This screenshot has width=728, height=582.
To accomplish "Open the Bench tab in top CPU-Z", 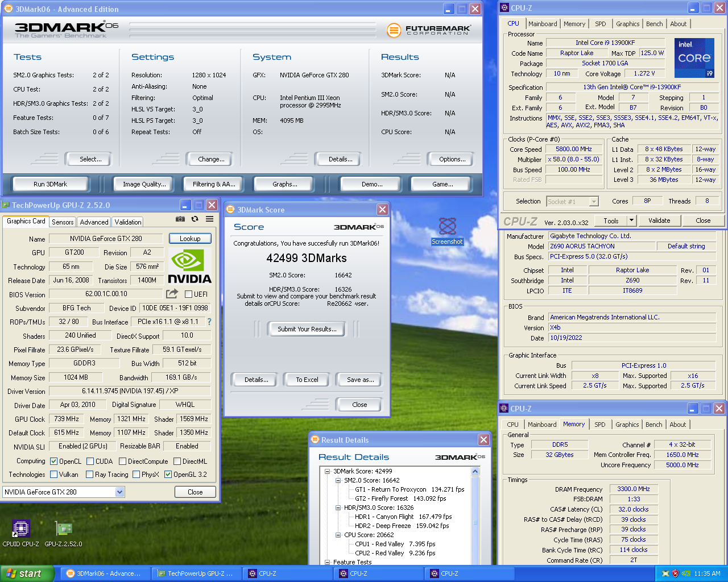I will coord(654,24).
